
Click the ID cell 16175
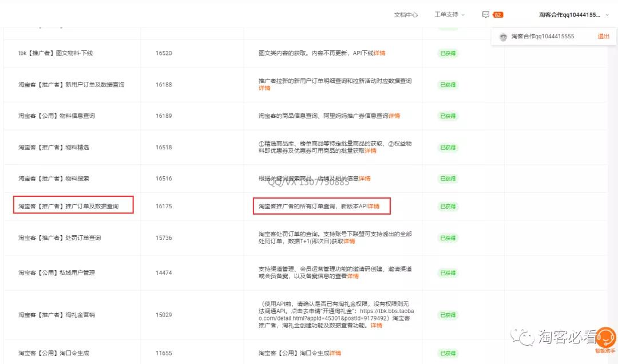(x=164, y=206)
